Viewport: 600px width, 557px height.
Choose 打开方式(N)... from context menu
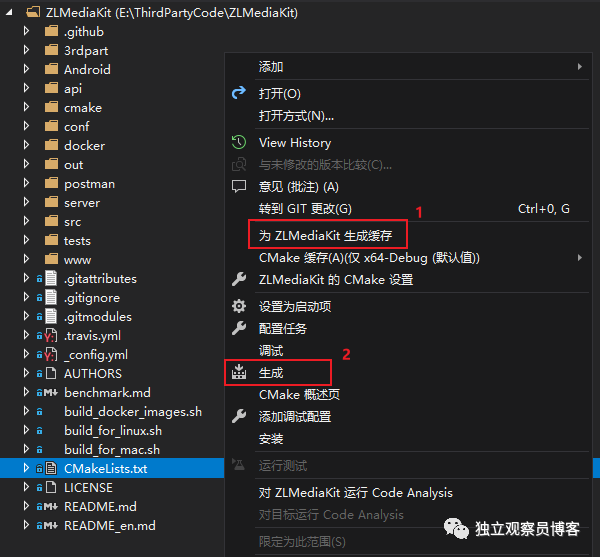pos(408,115)
